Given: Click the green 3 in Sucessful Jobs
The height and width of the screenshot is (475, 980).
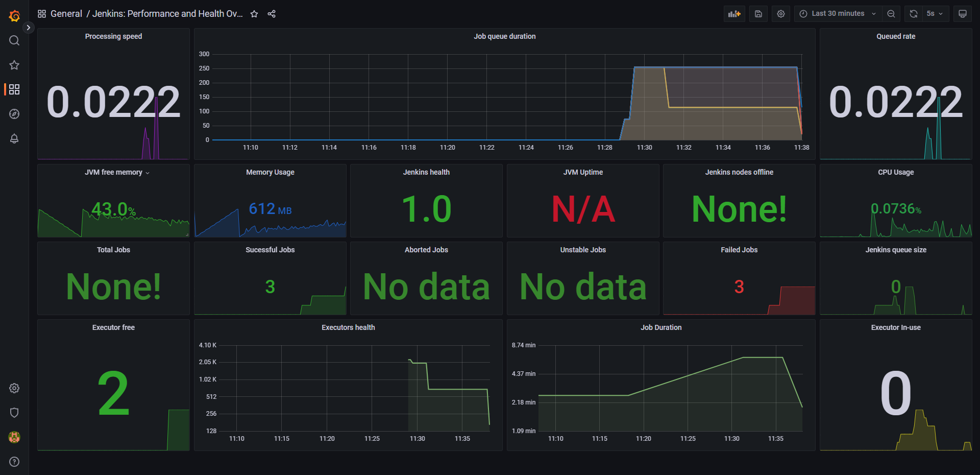Looking at the screenshot, I should (270, 287).
